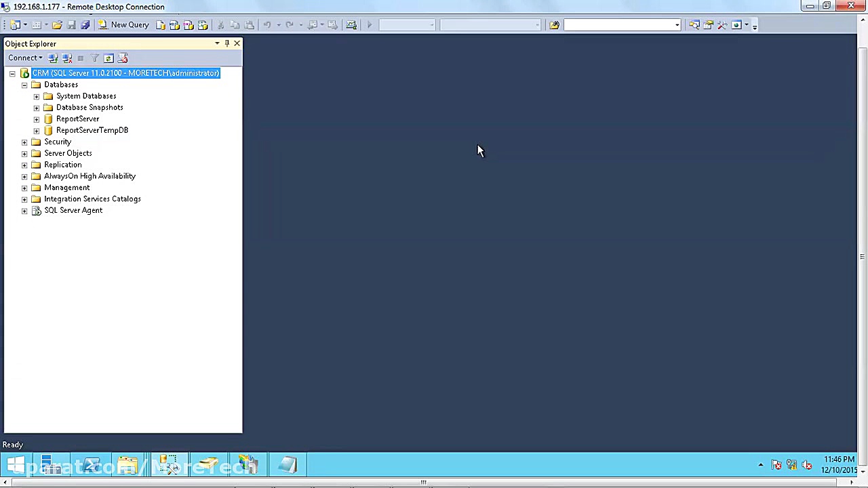
Task: Click the Open File folder icon
Action: [57, 25]
